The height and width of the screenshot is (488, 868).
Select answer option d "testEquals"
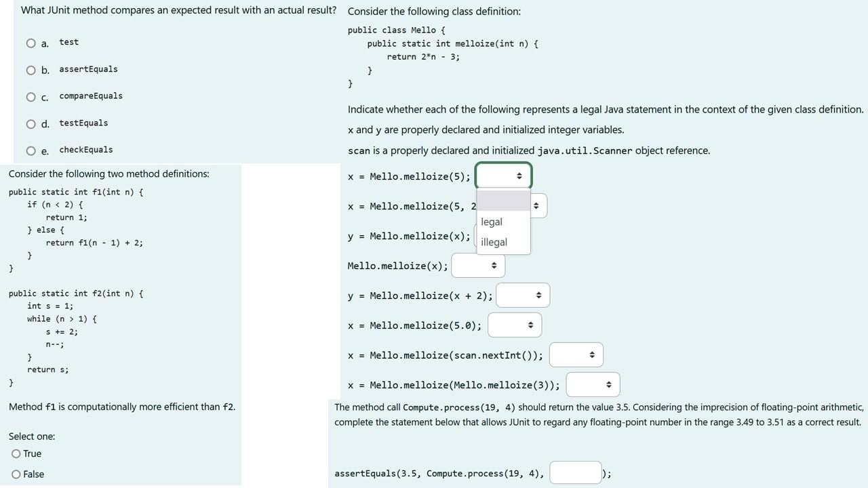click(31, 123)
